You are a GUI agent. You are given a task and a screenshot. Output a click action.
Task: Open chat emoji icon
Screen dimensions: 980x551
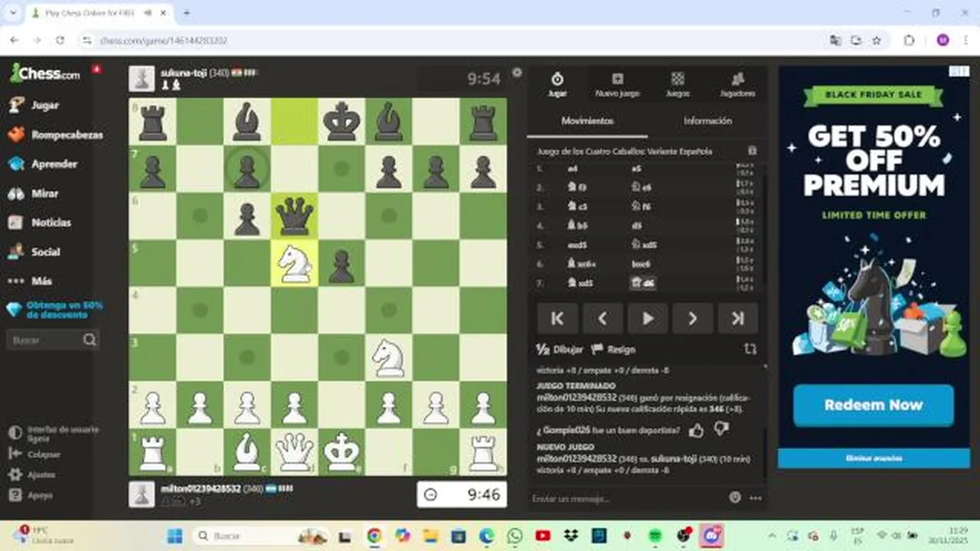735,497
